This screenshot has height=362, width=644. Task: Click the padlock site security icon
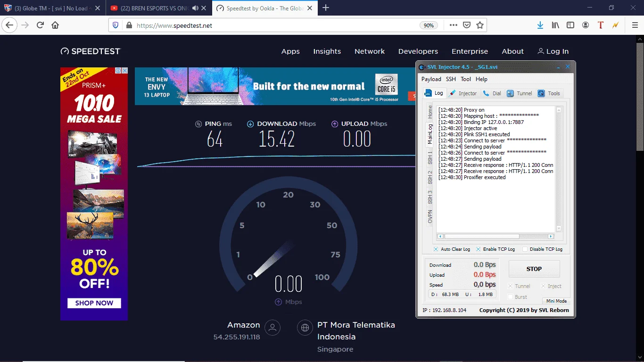tap(129, 25)
